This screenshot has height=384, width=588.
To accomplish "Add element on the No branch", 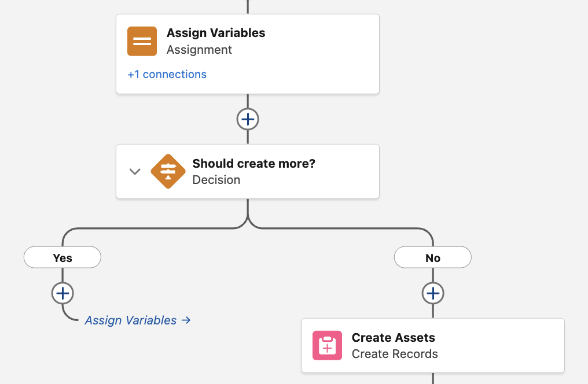I will tap(433, 293).
